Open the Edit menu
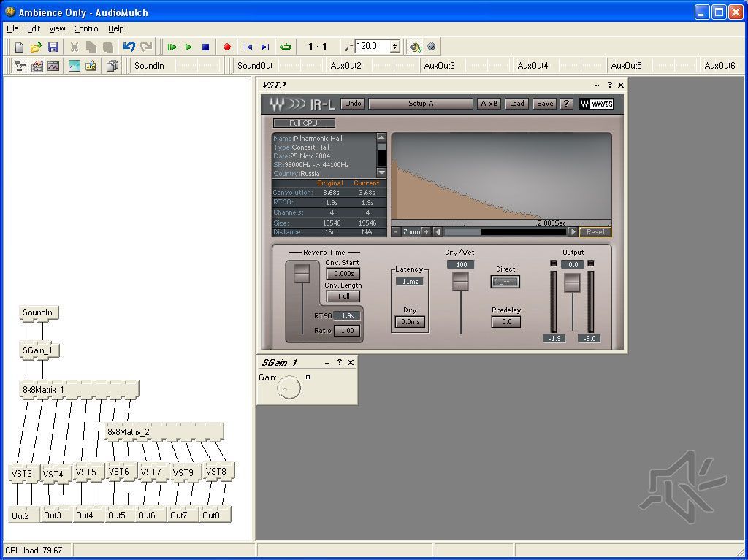Screen dimensions: 748x560 [x=34, y=28]
